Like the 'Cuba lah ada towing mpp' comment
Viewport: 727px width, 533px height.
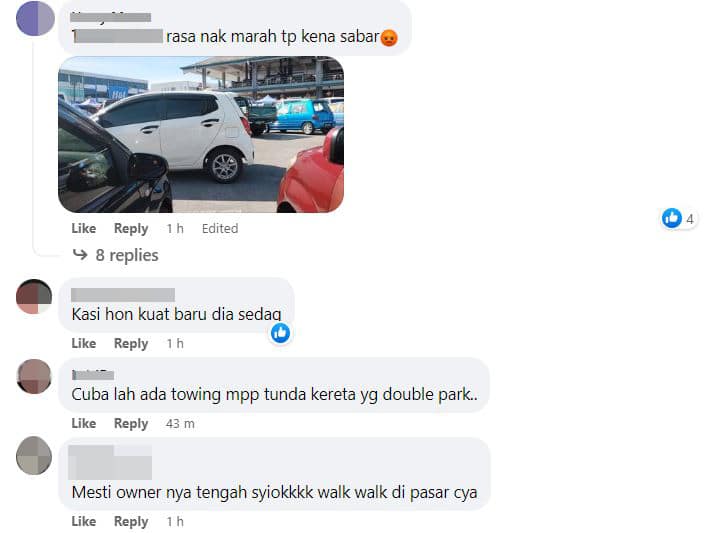[83, 423]
